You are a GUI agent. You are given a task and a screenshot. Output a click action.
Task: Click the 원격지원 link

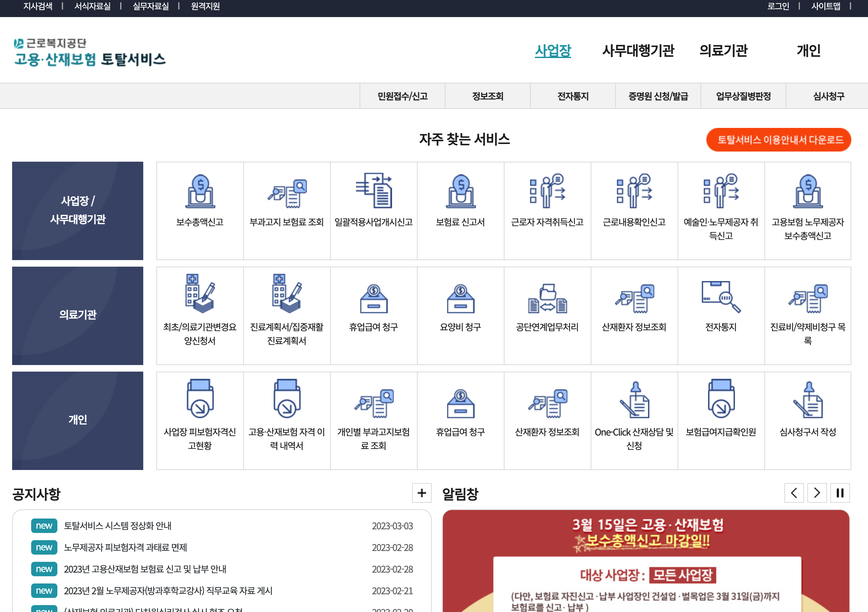coord(205,6)
